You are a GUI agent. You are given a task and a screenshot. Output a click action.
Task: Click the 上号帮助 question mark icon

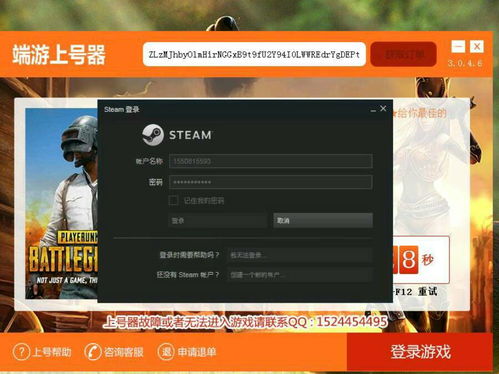(21, 352)
